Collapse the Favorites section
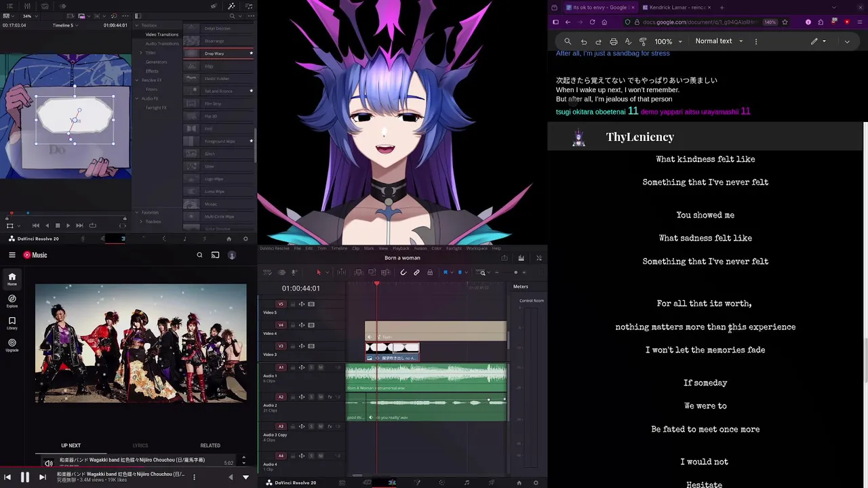Screen dimensions: 868x488 pyautogui.click(x=137, y=212)
